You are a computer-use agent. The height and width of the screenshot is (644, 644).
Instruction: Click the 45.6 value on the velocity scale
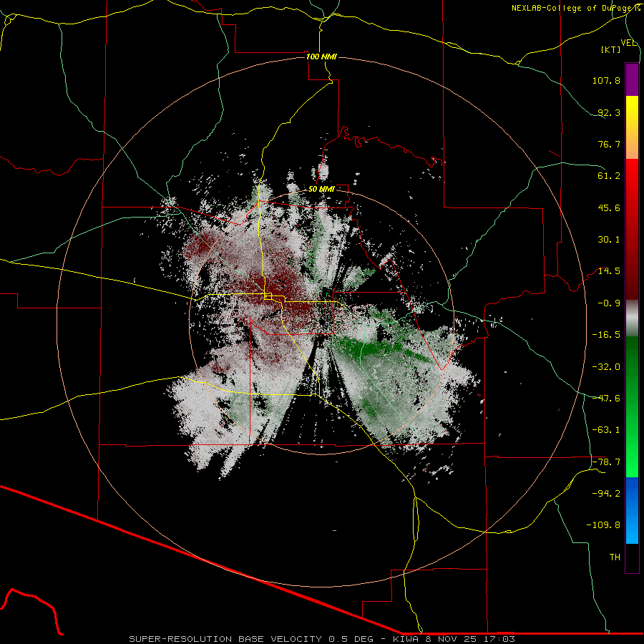pos(609,208)
